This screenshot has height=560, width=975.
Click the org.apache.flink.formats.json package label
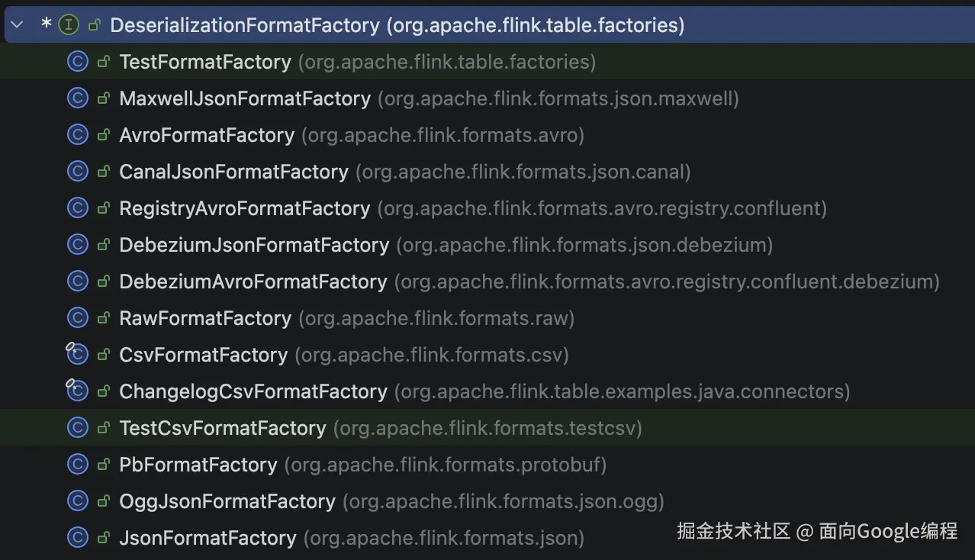443,537
